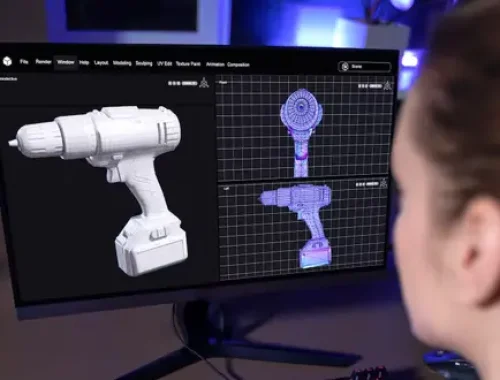The height and width of the screenshot is (380, 500).
Task: Switch to the Animation workspace tab
Action: (215, 64)
